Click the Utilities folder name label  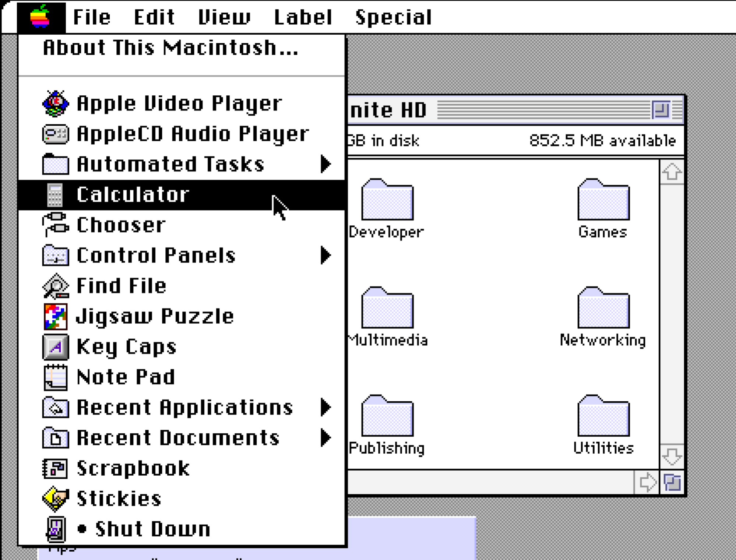pos(603,448)
